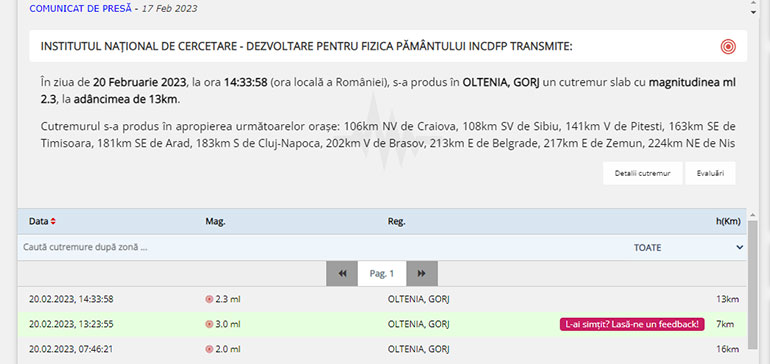Open the COMUNICAT DE PRESĂ link
This screenshot has width=770, height=364.
81,8
